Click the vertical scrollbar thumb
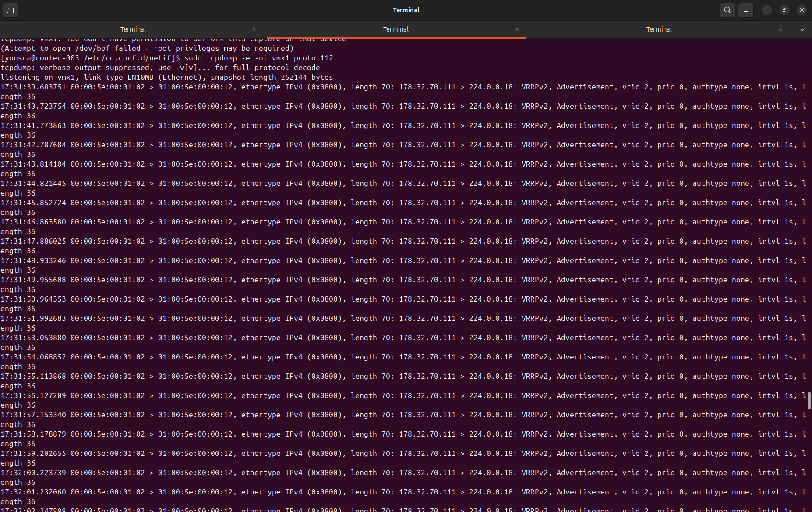Viewport: 812px width, 512px height. pyautogui.click(x=809, y=401)
